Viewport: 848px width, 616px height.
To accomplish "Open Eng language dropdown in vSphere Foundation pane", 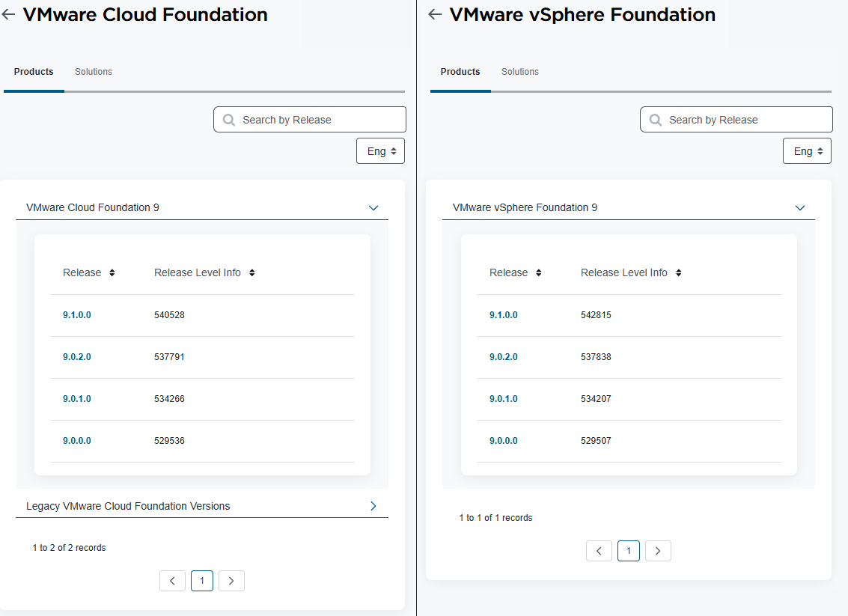I will 808,151.
